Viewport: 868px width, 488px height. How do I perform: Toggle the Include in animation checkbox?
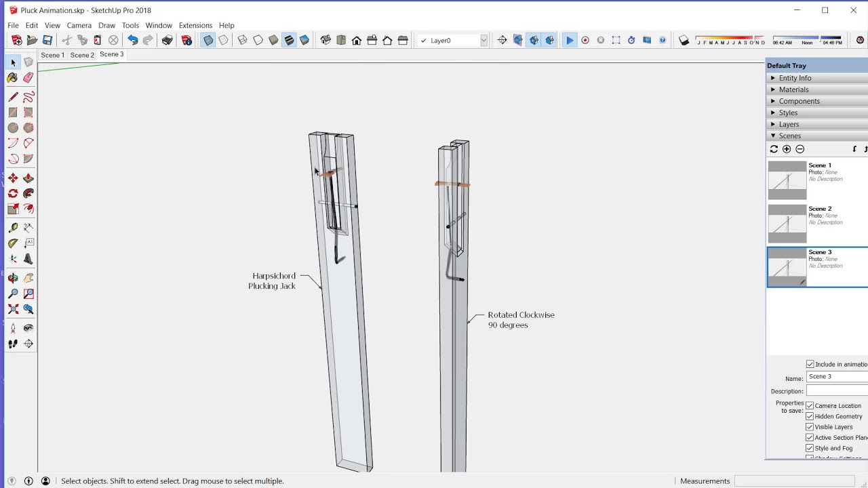810,365
